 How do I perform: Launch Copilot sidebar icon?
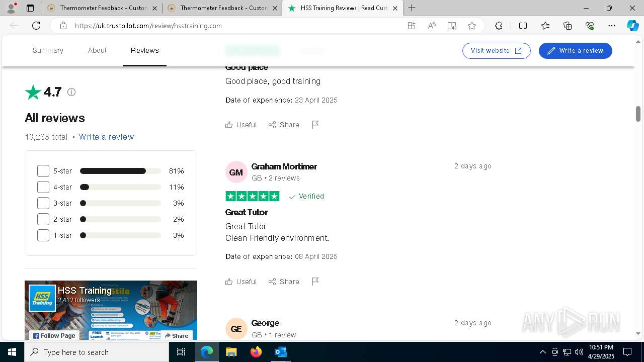[632, 26]
